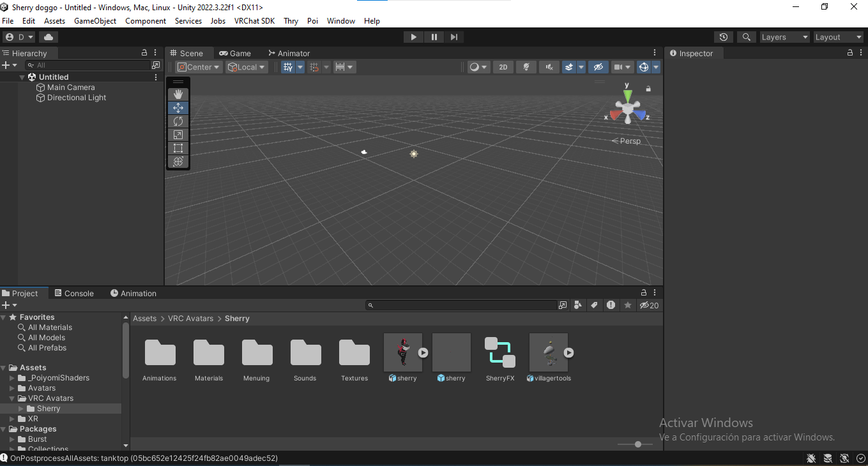Expand the Sherry folder in tree

[21, 409]
